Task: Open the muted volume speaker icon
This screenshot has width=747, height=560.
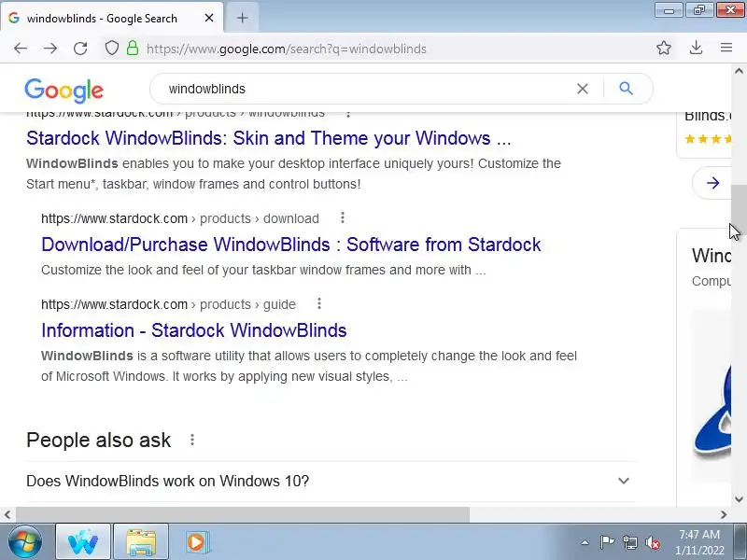Action: (653, 542)
